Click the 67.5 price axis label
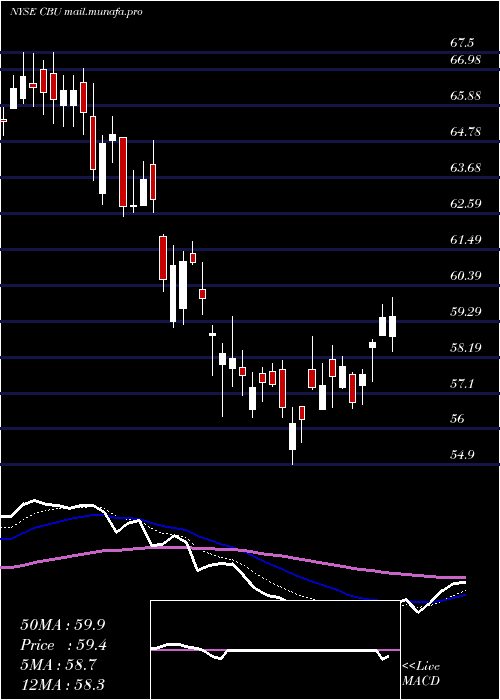 [462, 44]
